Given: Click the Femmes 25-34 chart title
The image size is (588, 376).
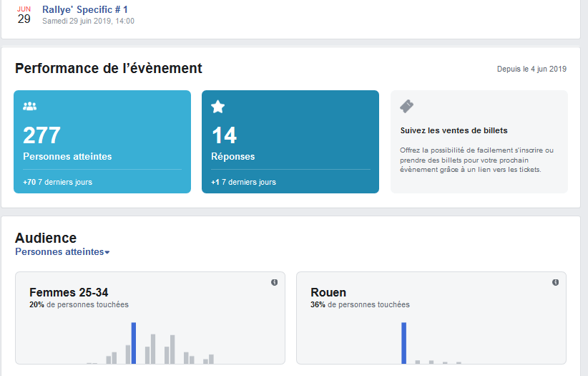Looking at the screenshot, I should coord(69,292).
